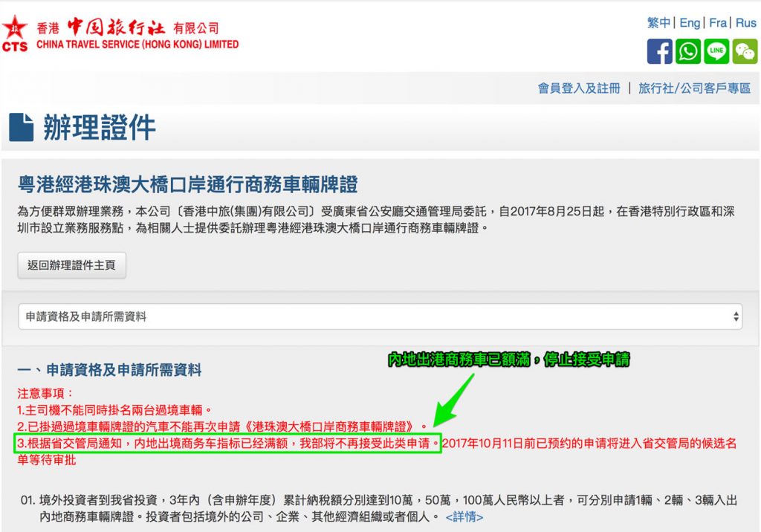Click the stepper arrows on the section selector

click(x=734, y=315)
